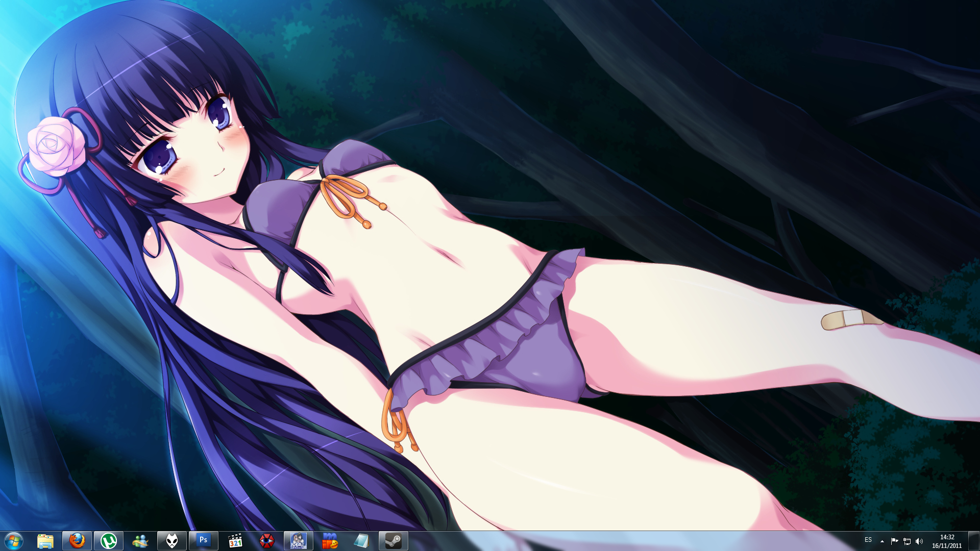Screen dimensions: 980x551
Task: Switch to the foobar2000 player
Action: [x=172, y=541]
